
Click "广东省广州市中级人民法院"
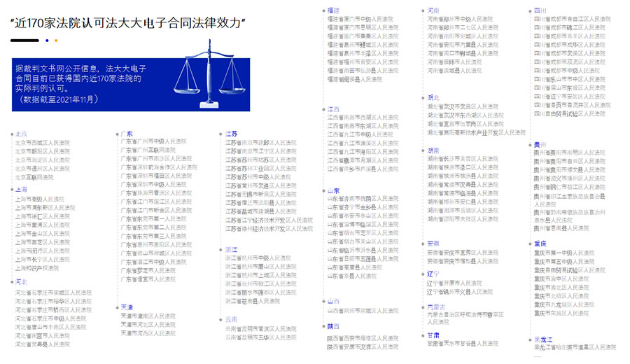point(153,141)
